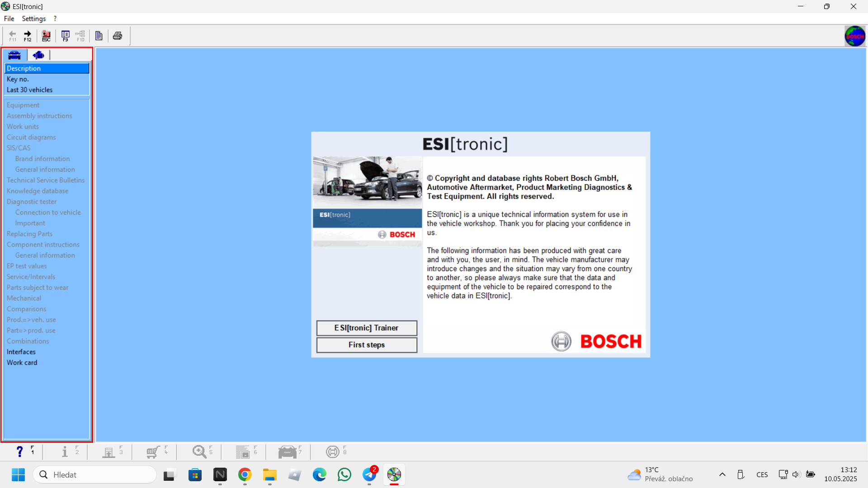868x488 pixels.
Task: Click the ESC folder icon in toolbar
Action: [x=46, y=36]
